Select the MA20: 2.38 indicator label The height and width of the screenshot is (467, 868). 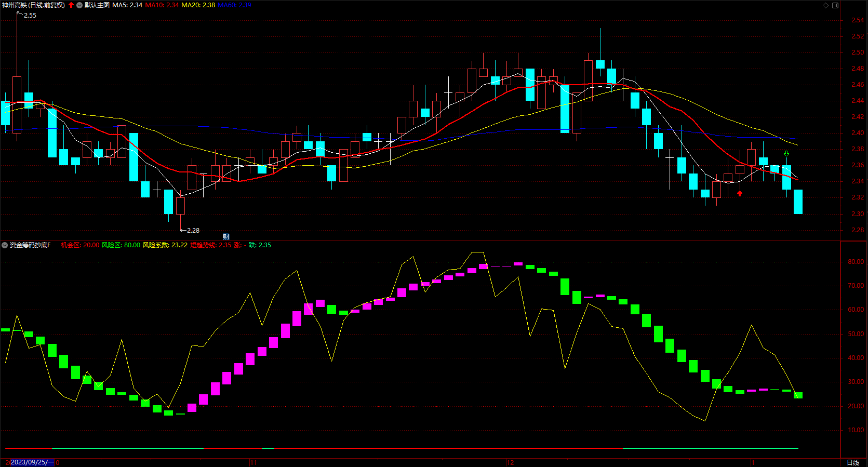198,5
